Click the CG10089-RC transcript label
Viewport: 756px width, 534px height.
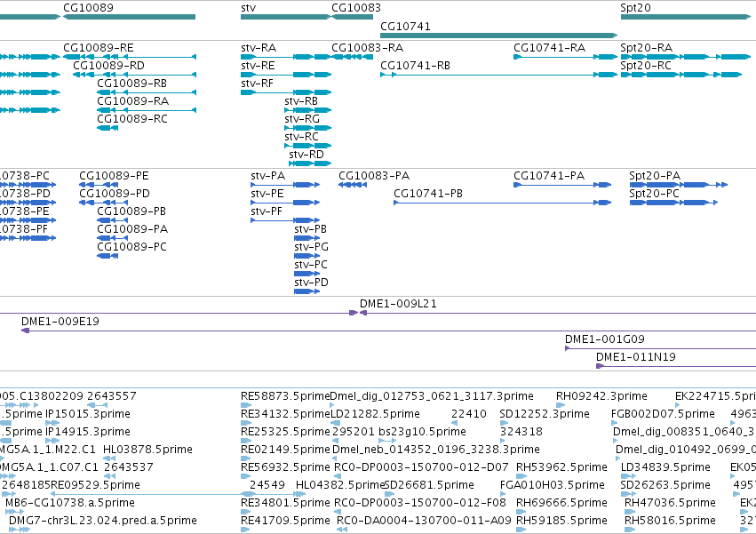click(132, 119)
